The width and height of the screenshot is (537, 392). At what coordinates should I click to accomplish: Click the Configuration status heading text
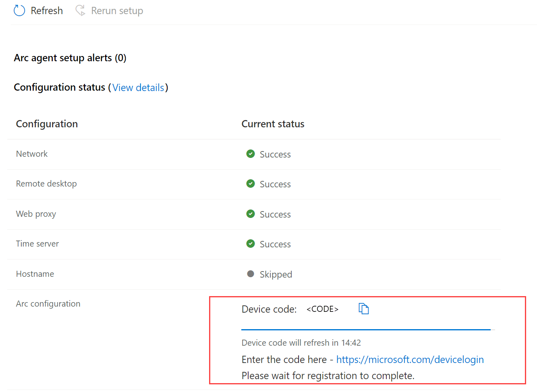60,87
